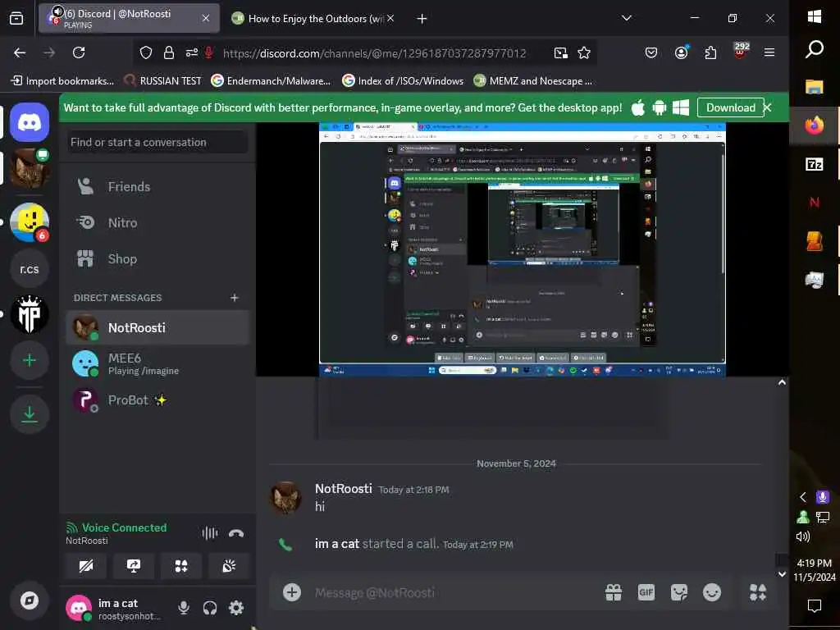
Task: Click im a cat name in call message
Action: 337,544
